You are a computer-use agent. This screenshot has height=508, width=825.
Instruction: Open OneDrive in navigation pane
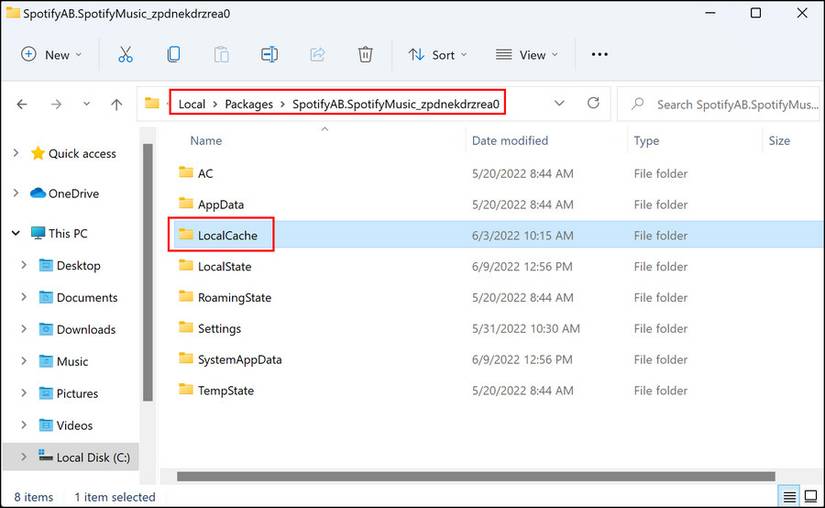pyautogui.click(x=74, y=194)
